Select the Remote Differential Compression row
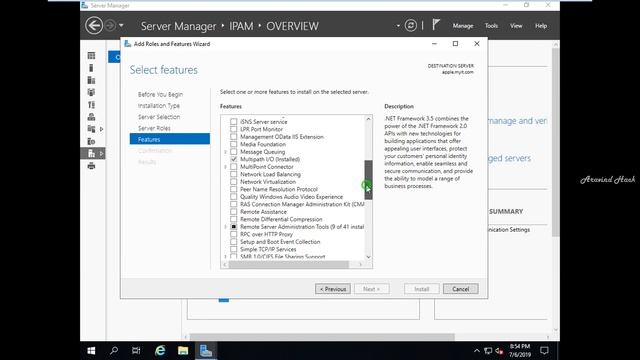Viewport: 640px width, 360px height. pos(281,219)
